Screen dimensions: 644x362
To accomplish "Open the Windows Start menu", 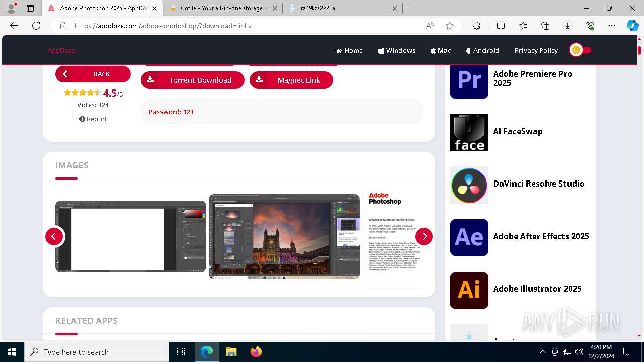I will 12,352.
